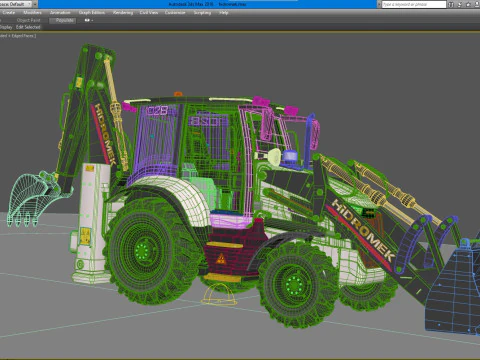The image size is (480, 360).
Task: Select the yellow hard hat object
Action: [x=219, y=295]
